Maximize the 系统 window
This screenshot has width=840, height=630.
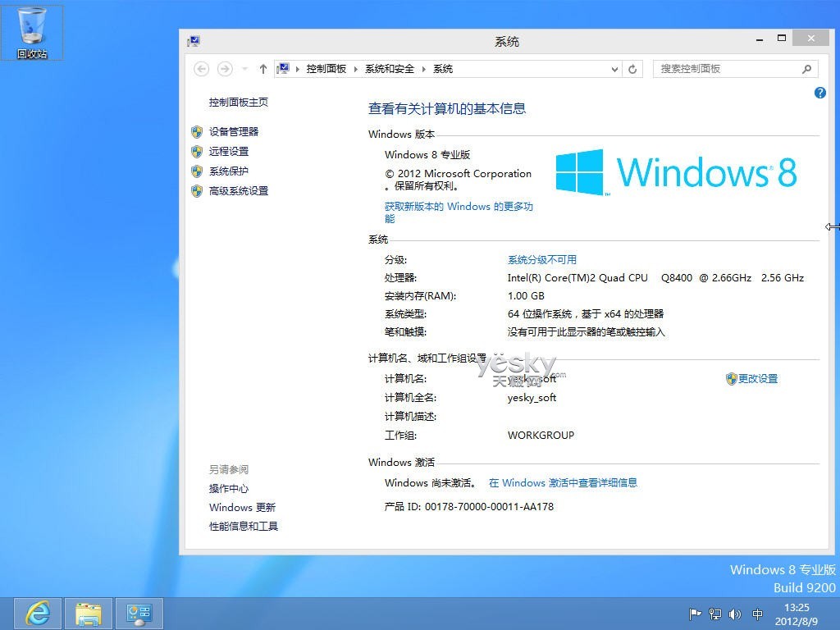[782, 38]
